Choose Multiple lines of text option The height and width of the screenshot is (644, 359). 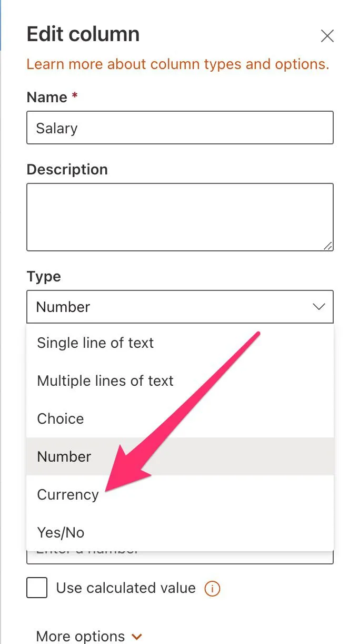tap(105, 381)
